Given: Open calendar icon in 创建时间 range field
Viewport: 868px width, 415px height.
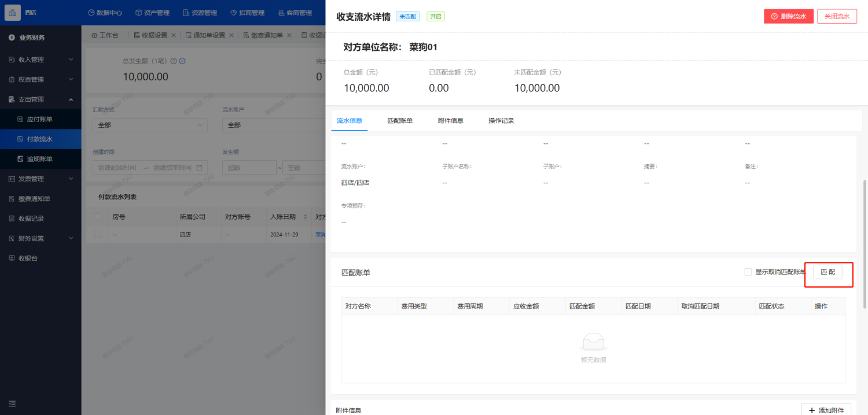Looking at the screenshot, I should click(200, 168).
